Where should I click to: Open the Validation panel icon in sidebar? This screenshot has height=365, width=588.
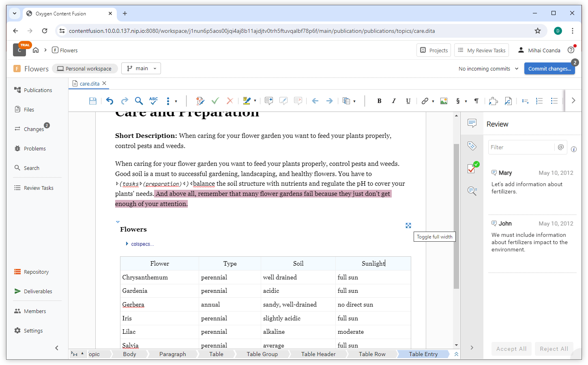pos(472,168)
